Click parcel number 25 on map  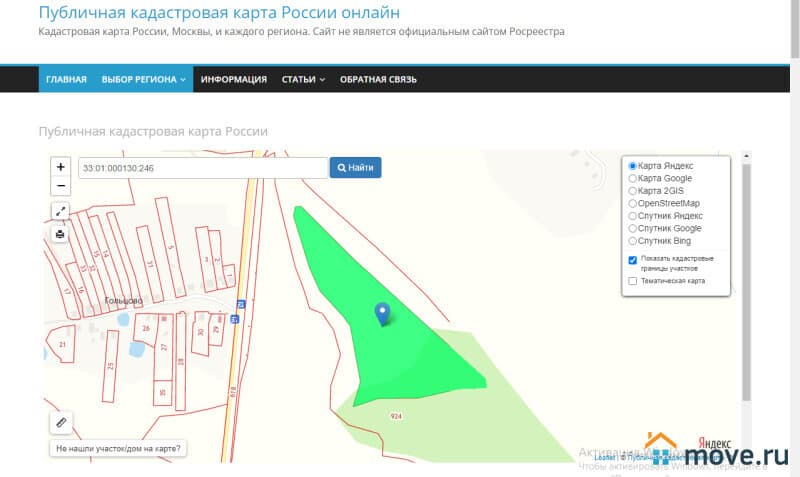pos(111,366)
